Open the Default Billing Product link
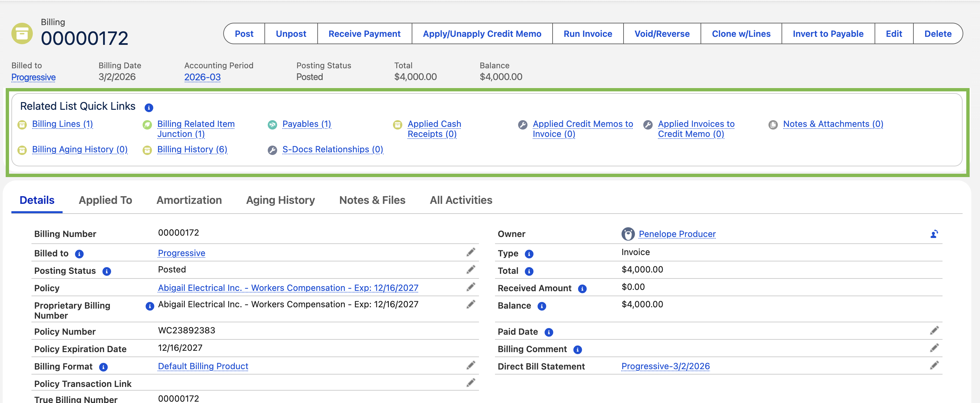The width and height of the screenshot is (980, 403). 203,367
